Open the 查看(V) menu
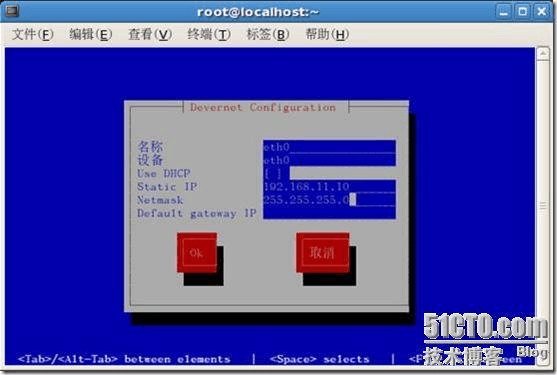Viewport: 557px width, 375px height. pyautogui.click(x=150, y=35)
